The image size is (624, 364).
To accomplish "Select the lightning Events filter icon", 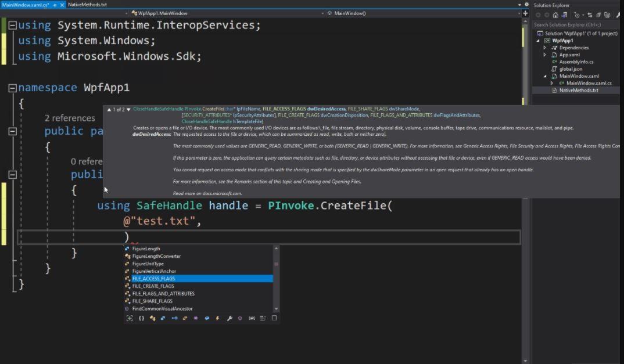I will point(217,318).
